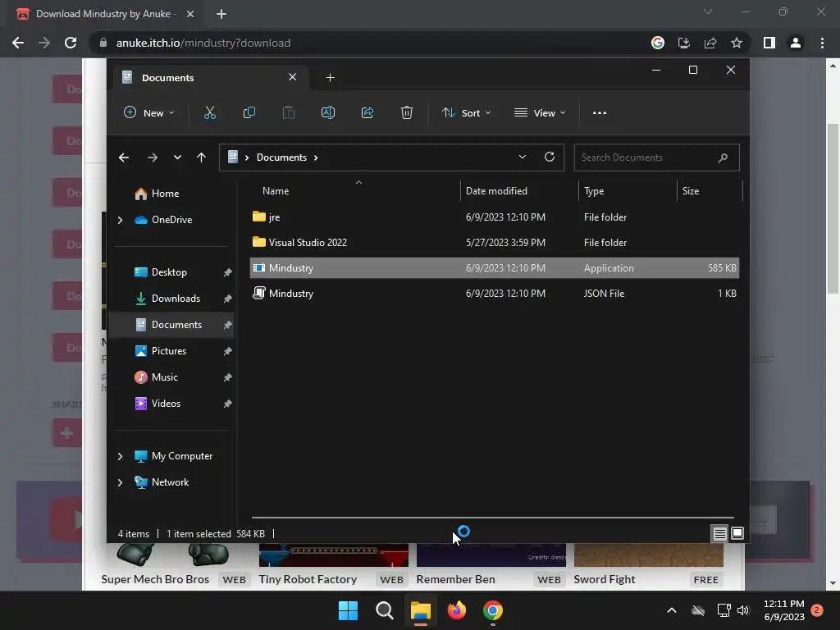The width and height of the screenshot is (840, 630).
Task: Select the Mindustry Application file
Action: click(495, 268)
